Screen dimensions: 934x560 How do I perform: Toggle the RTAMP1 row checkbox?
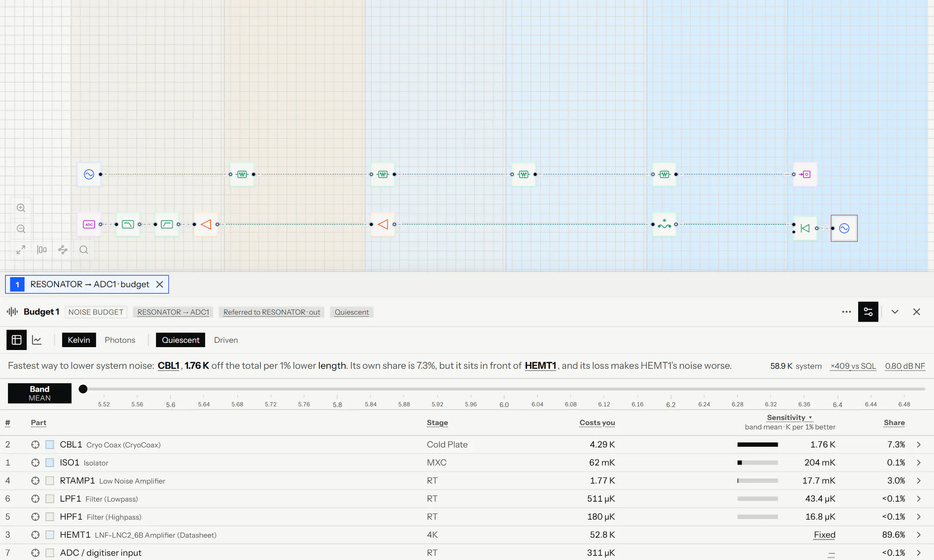50,480
